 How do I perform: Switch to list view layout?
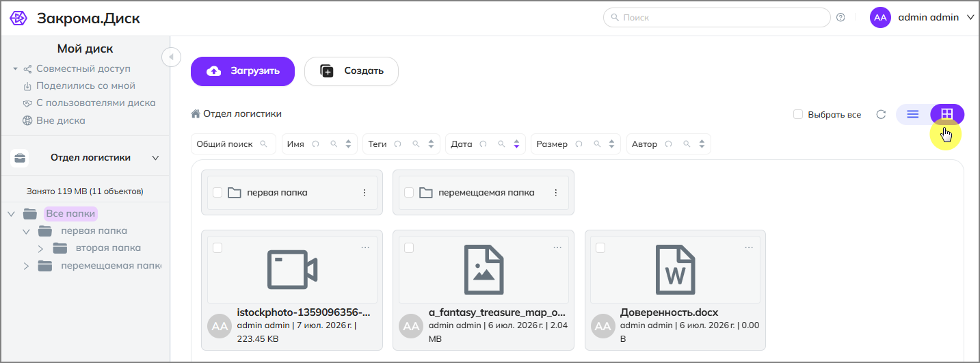[x=912, y=114]
